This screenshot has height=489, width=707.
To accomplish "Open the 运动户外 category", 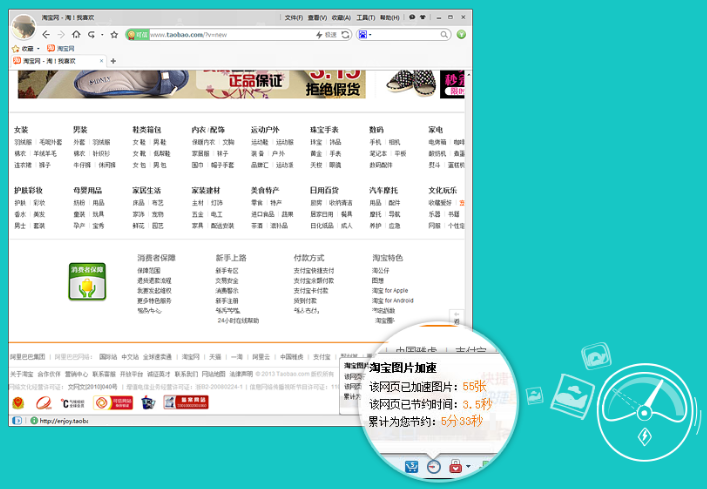I will [x=265, y=130].
